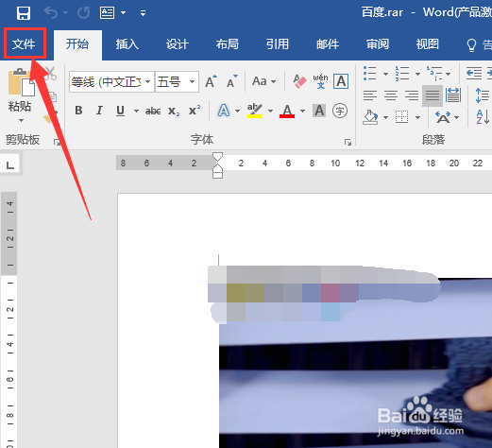
Task: Toggle Italic formatting
Action: click(x=99, y=111)
